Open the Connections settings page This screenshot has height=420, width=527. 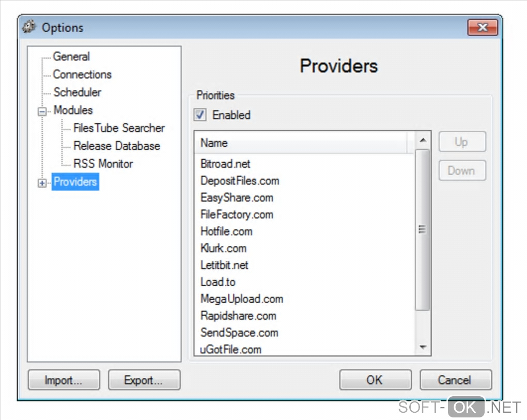(82, 74)
